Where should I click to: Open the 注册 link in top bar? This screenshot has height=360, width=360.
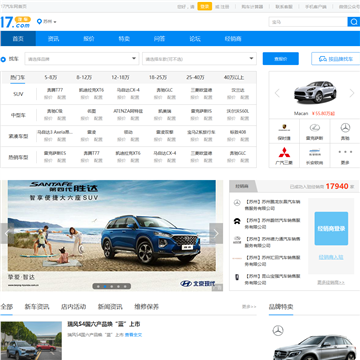point(225,6)
